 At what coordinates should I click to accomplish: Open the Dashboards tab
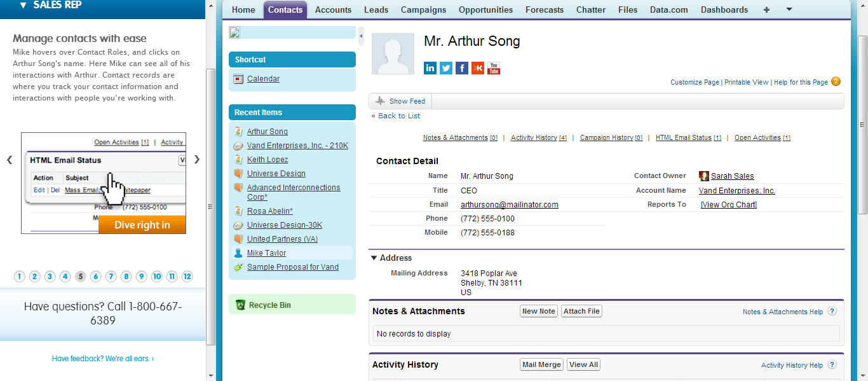[x=724, y=10]
